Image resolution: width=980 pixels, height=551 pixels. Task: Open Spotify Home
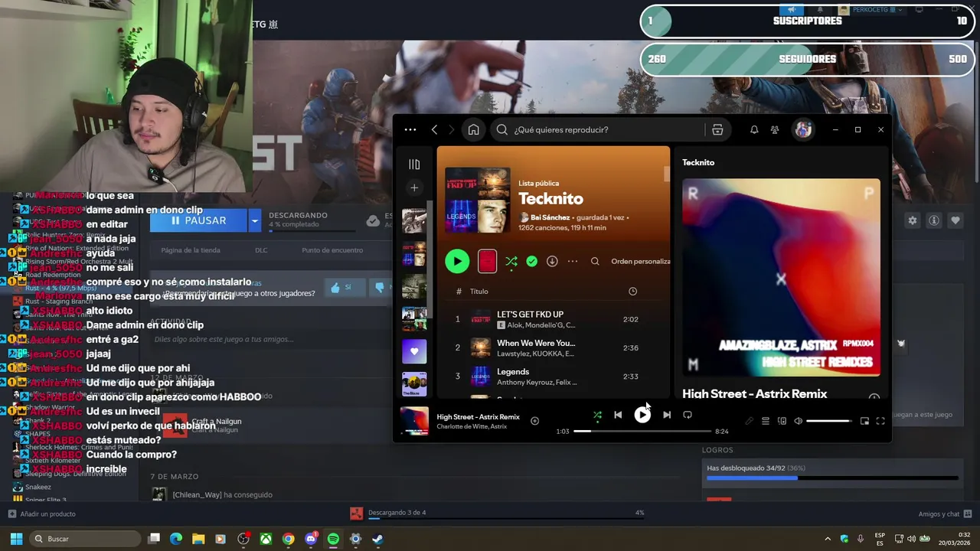pos(473,130)
